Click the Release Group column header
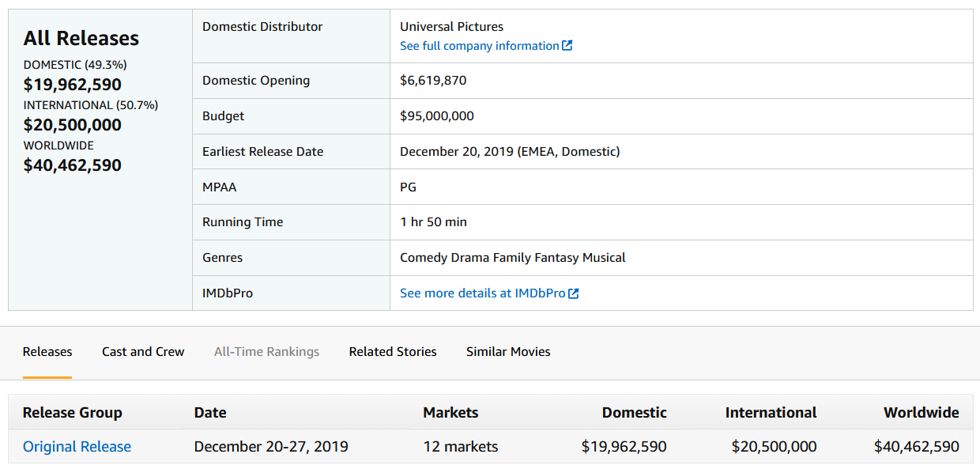The width and height of the screenshot is (980, 469). pos(73,413)
